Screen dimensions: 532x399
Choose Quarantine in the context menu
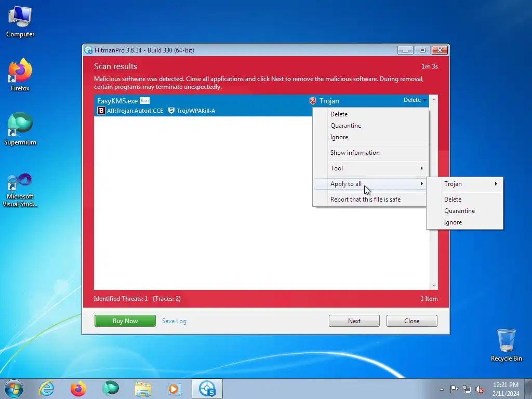[370, 126]
